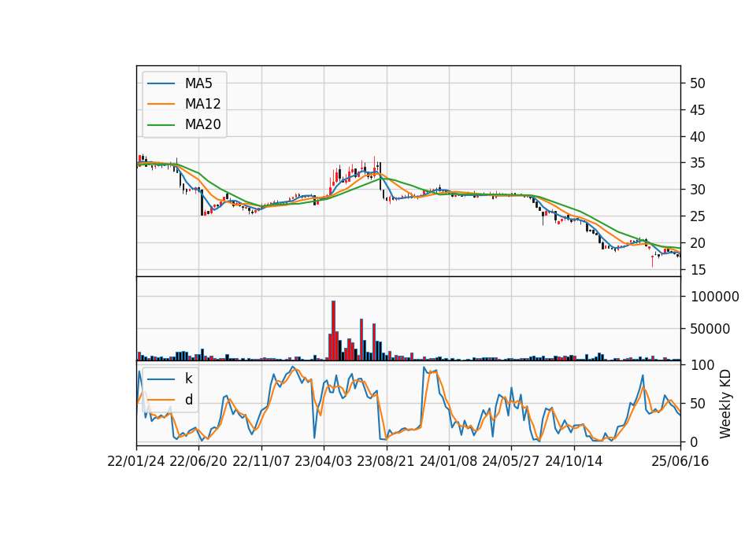This screenshot has width=756, height=543.
Task: Click the d legend label in KD panel
Action: coord(188,400)
